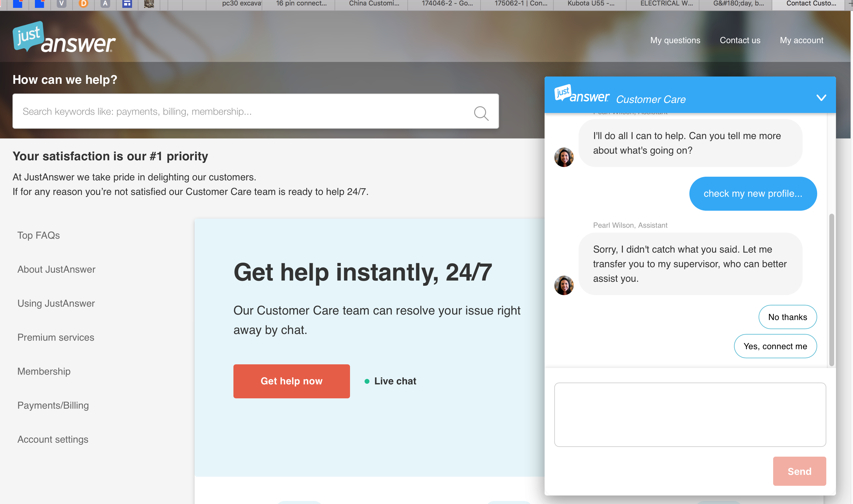Viewport: 853px width, 504px height.
Task: Choose the "No thanks" option
Action: click(787, 317)
